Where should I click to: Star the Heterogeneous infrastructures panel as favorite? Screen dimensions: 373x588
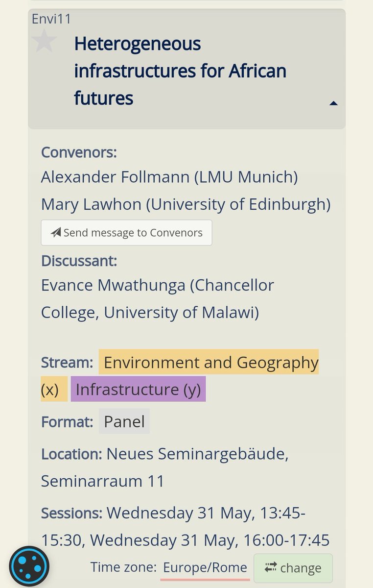click(45, 40)
